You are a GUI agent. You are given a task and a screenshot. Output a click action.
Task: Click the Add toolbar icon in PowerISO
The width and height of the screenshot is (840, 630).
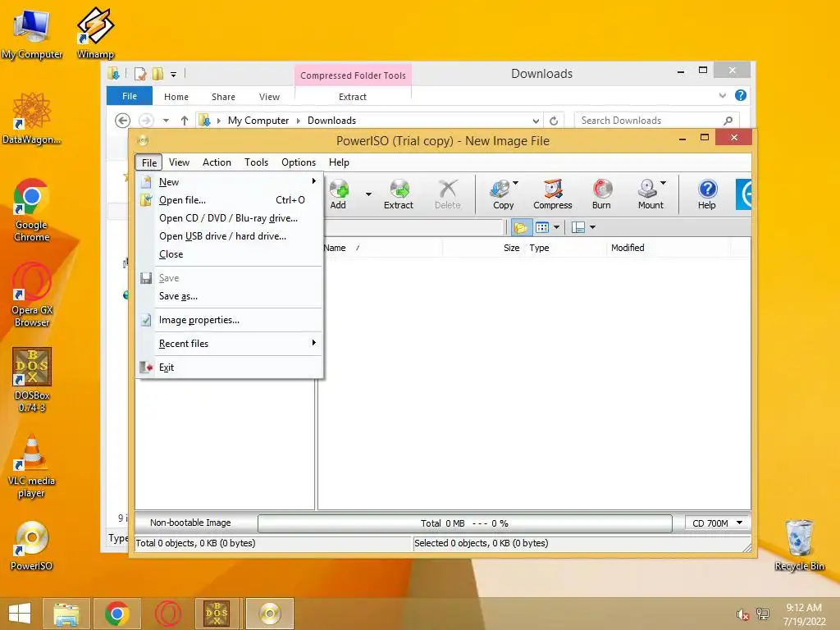(339, 194)
